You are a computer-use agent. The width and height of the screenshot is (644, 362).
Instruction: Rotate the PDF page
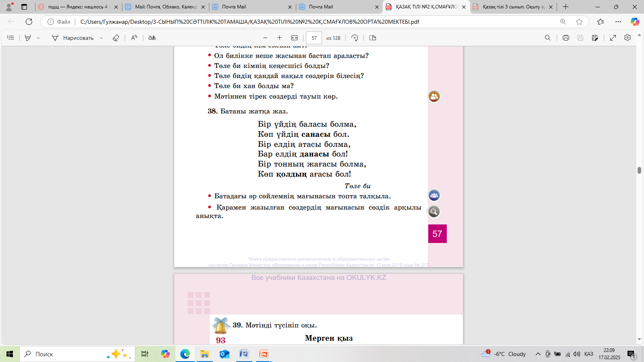click(355, 38)
